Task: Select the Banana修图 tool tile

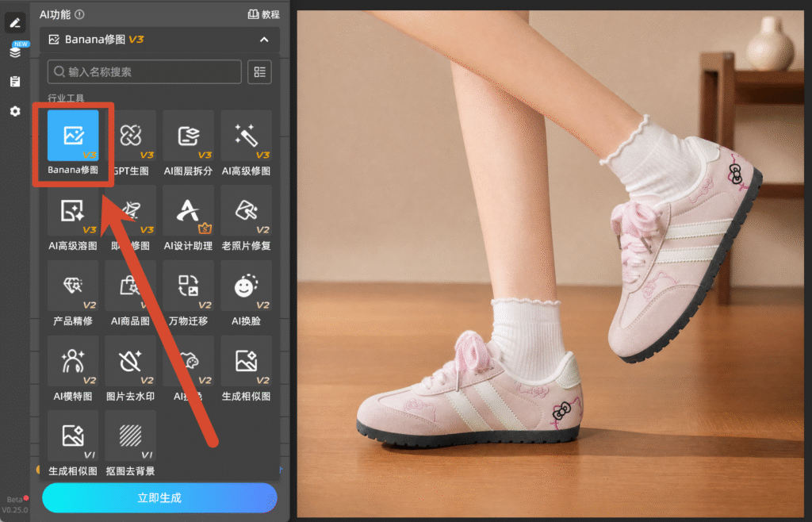Action: (x=73, y=136)
